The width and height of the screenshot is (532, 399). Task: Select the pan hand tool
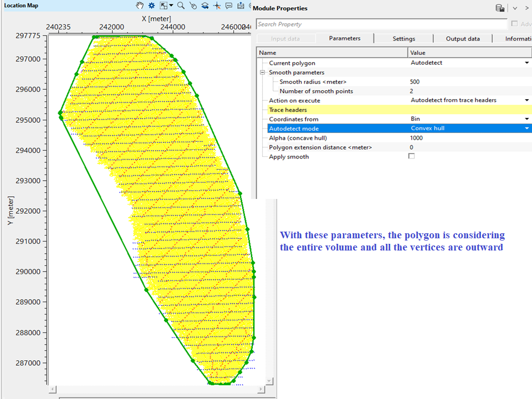(140, 6)
